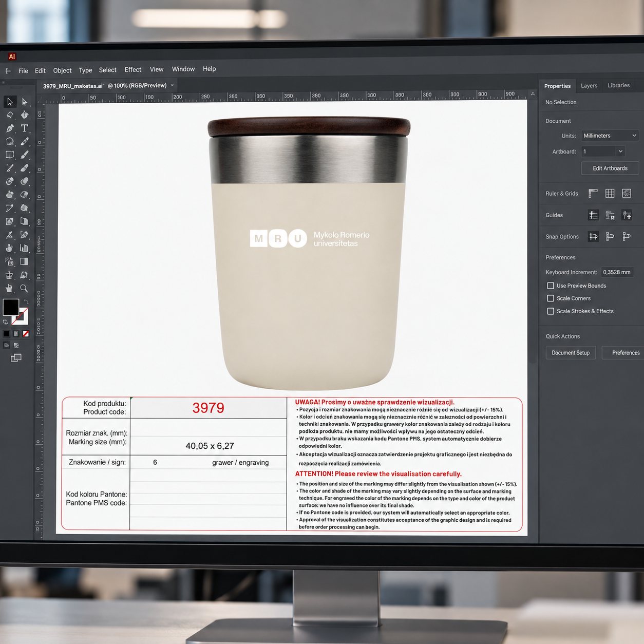Select the Direct Selection (white arrow) tool

pos(24,102)
